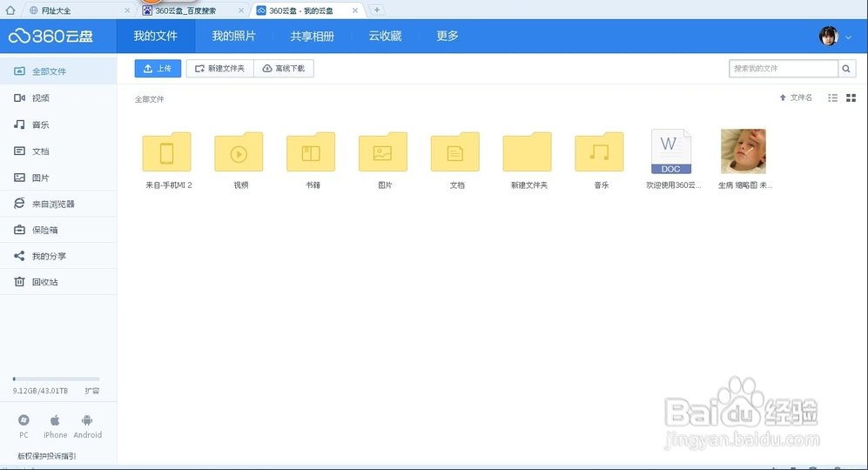
Task: Open the 更多 menu tab
Action: pyautogui.click(x=447, y=36)
